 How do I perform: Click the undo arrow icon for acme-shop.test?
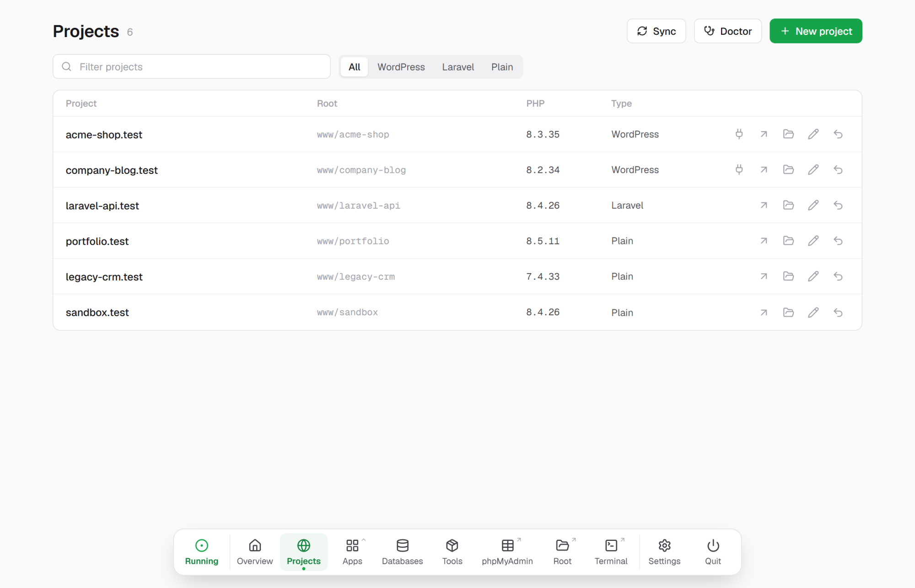tap(838, 134)
